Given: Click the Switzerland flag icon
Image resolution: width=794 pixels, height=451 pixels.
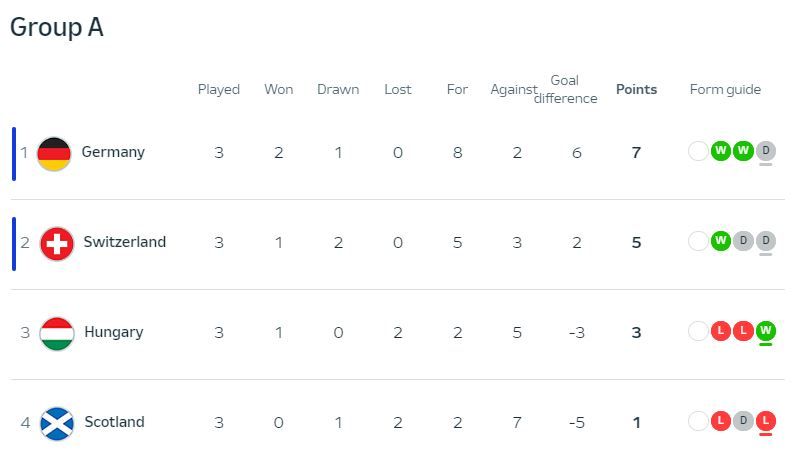Looking at the screenshot, I should (x=57, y=243).
